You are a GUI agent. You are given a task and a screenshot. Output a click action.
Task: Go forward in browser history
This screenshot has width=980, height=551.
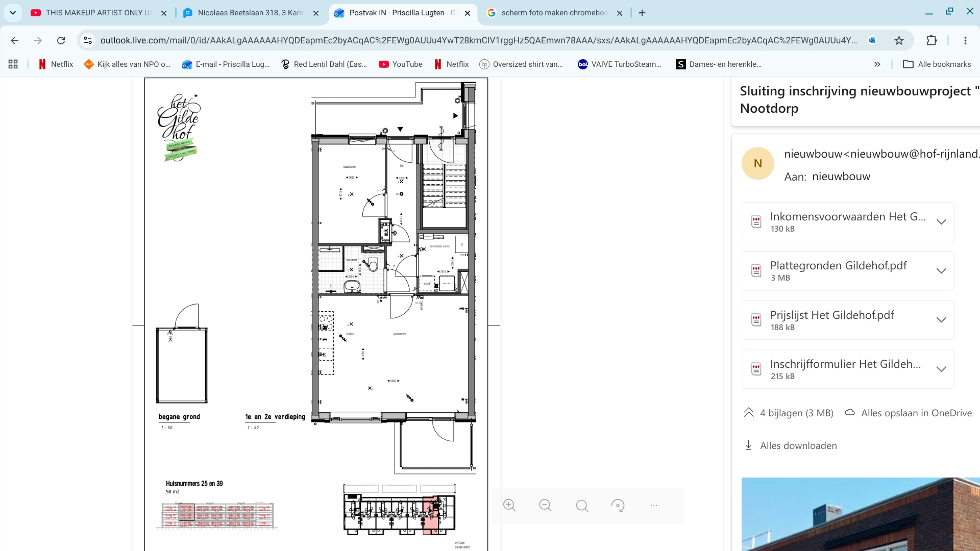click(x=38, y=40)
